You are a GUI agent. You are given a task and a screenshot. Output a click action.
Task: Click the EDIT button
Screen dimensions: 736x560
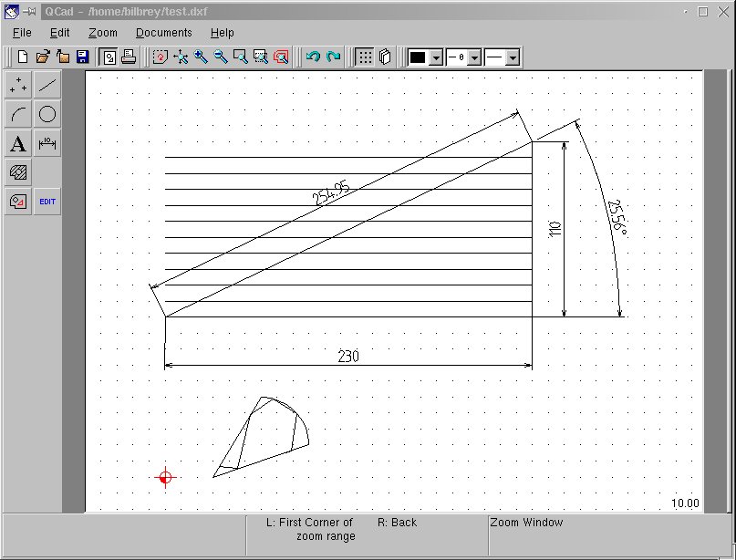pyautogui.click(x=47, y=202)
